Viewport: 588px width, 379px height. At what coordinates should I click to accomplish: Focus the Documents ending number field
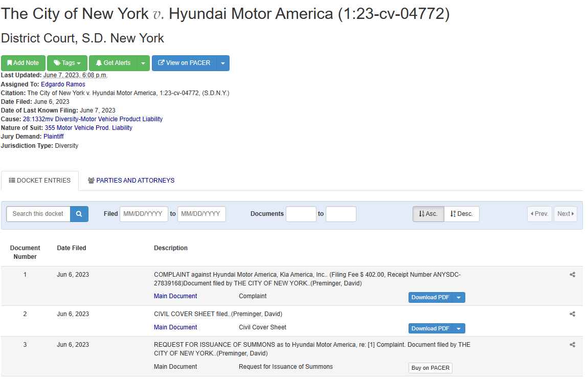(341, 214)
